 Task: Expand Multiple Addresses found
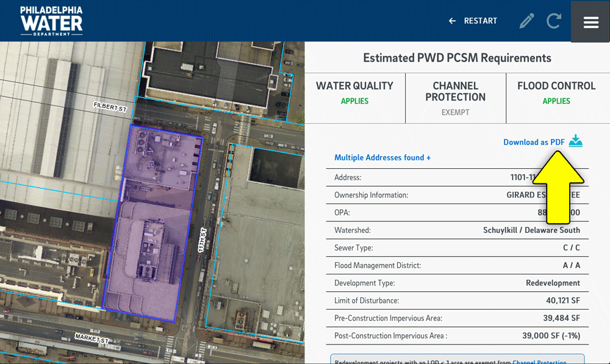[x=382, y=157]
